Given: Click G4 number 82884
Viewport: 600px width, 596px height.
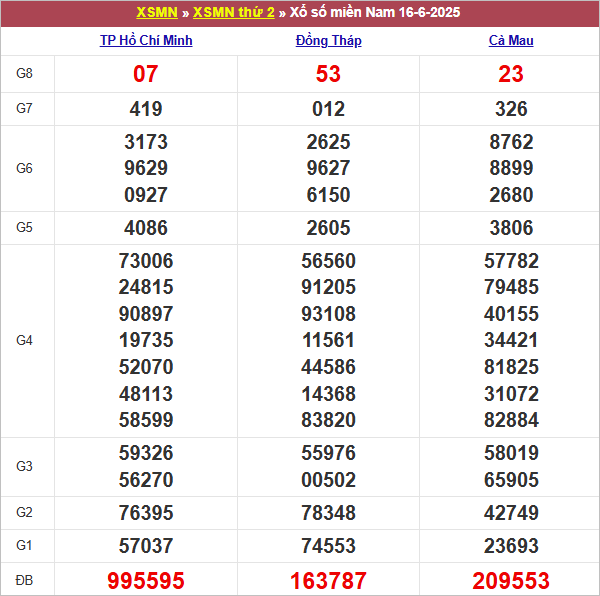Looking at the screenshot, I should 511,420.
